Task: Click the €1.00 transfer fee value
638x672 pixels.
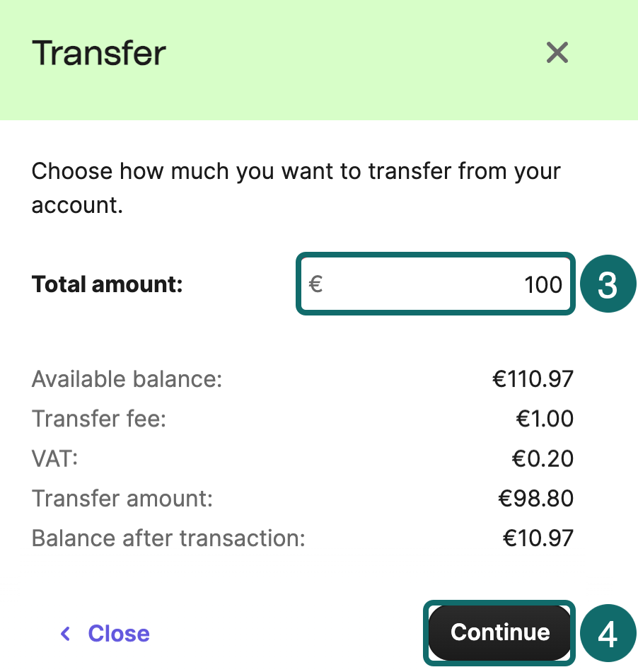Action: pos(545,419)
